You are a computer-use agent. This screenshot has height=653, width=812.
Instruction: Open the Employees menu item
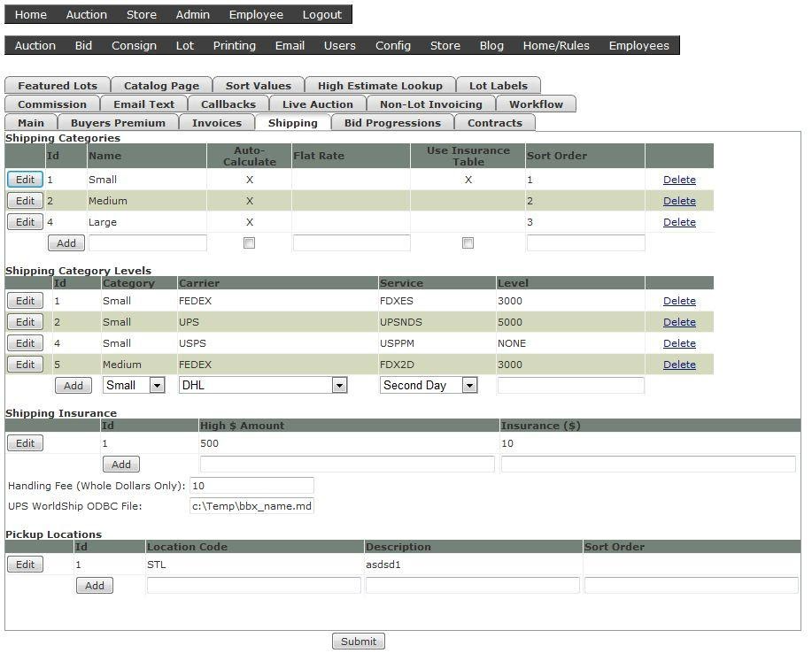[639, 45]
